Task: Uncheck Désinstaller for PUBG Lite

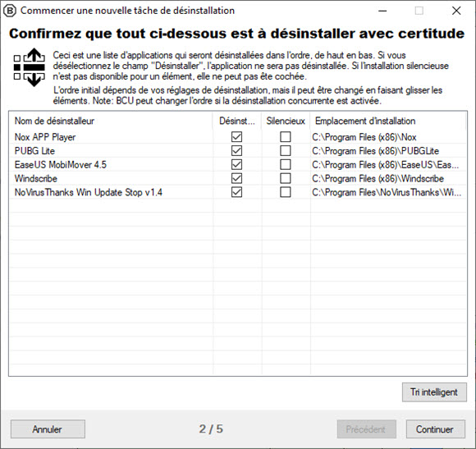Action: click(x=236, y=150)
